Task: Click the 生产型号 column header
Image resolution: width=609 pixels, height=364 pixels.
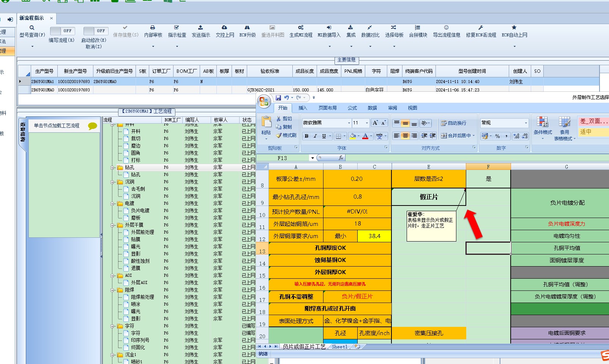Action: click(x=44, y=71)
